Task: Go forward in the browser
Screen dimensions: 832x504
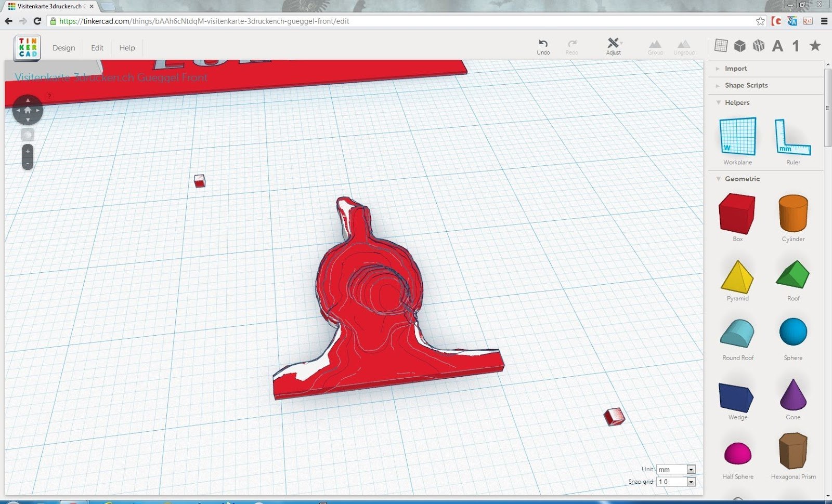Action: tap(23, 21)
